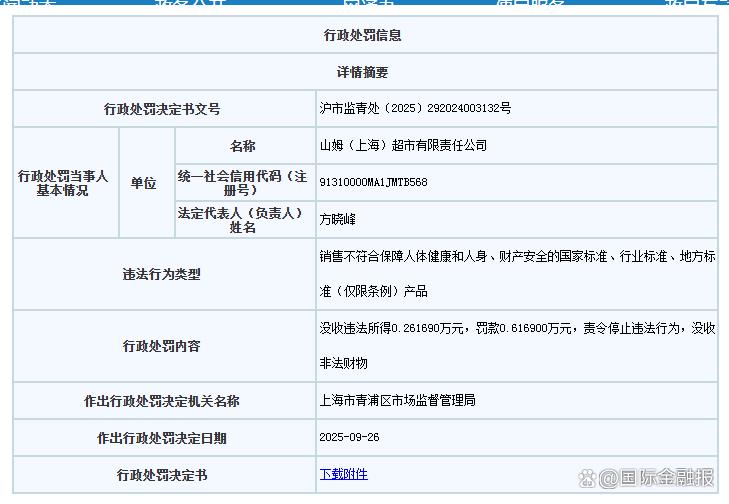Select credit code 91310000MA1JMTB568
729x504 pixels.
(x=373, y=182)
